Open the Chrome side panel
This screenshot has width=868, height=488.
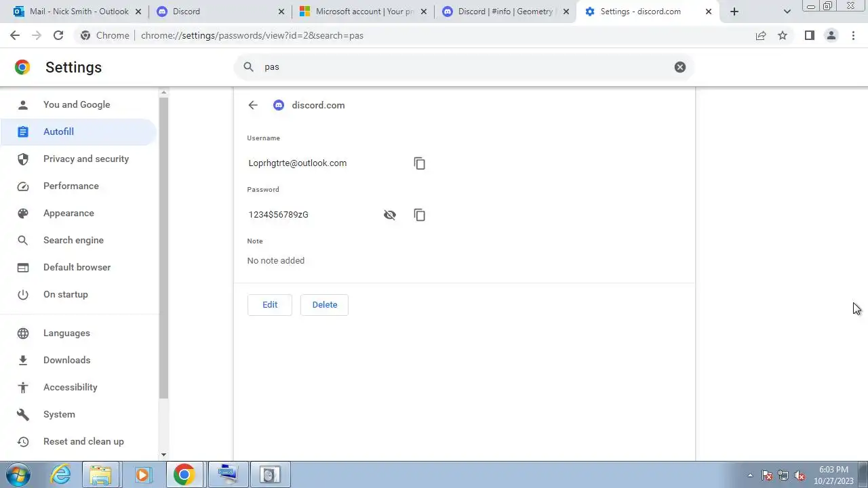[x=809, y=35]
